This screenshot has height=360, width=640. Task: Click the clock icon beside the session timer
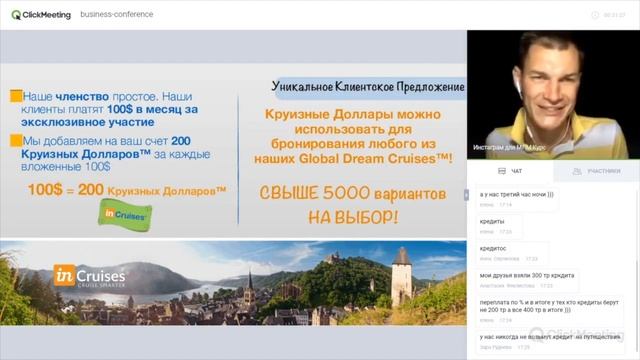click(595, 15)
